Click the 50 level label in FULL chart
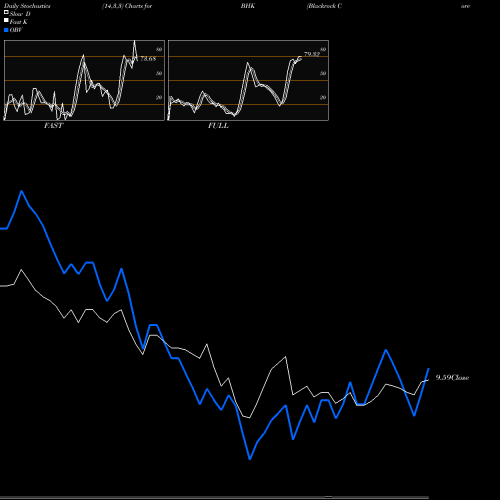Image resolution: width=500 pixels, height=500 pixels. tap(323, 73)
